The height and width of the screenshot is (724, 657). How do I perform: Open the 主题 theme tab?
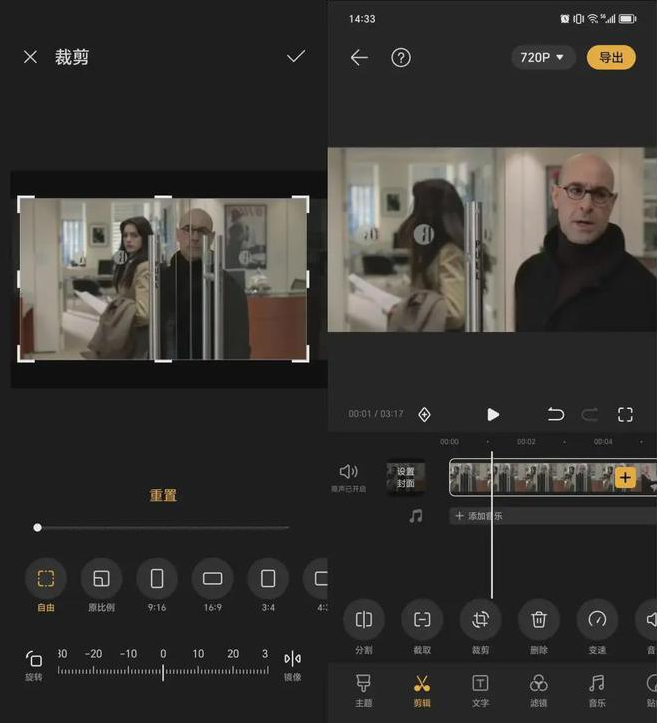click(x=363, y=691)
